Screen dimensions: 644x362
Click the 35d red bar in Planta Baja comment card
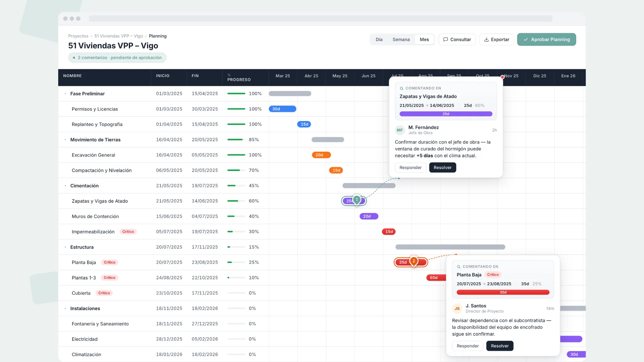(x=503, y=292)
